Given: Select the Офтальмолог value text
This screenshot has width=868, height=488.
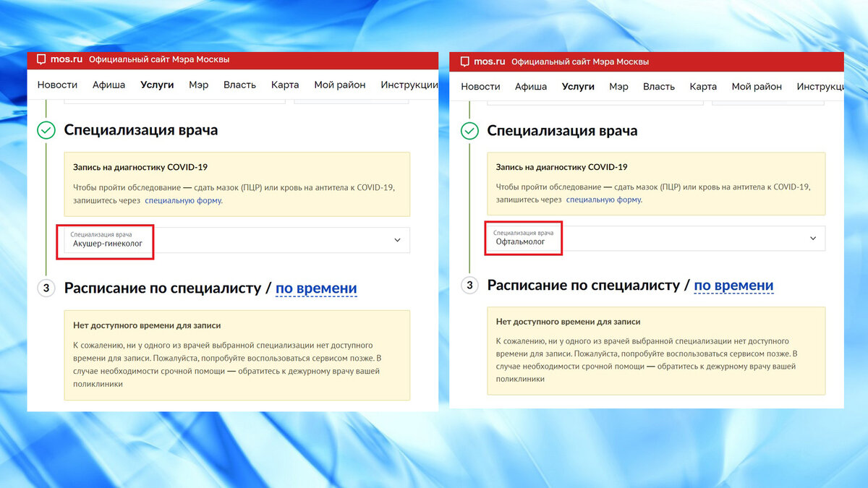Looking at the screenshot, I should tap(520, 242).
